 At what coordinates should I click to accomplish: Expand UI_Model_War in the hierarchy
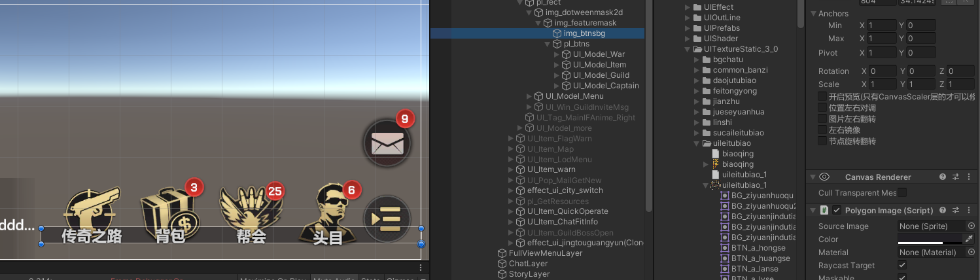[557, 54]
